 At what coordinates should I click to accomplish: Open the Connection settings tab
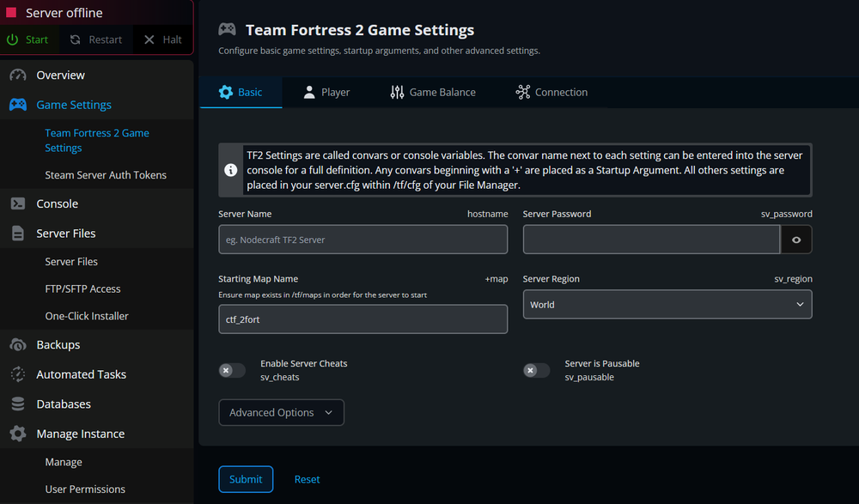[551, 92]
